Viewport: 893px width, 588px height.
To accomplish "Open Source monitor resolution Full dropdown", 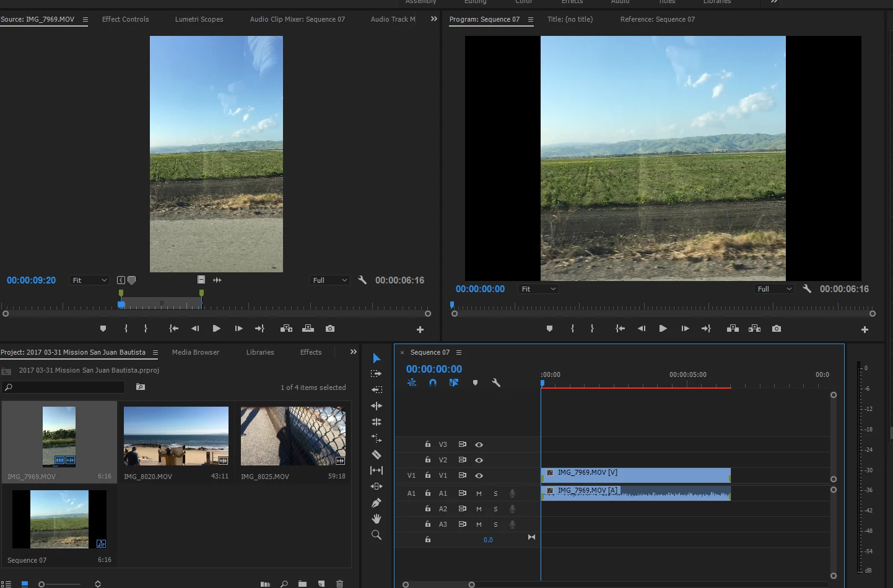I will [x=330, y=280].
